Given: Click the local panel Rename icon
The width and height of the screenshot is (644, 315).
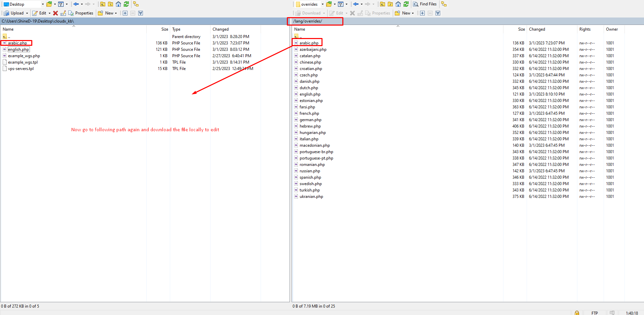Looking at the screenshot, I should [x=63, y=13].
